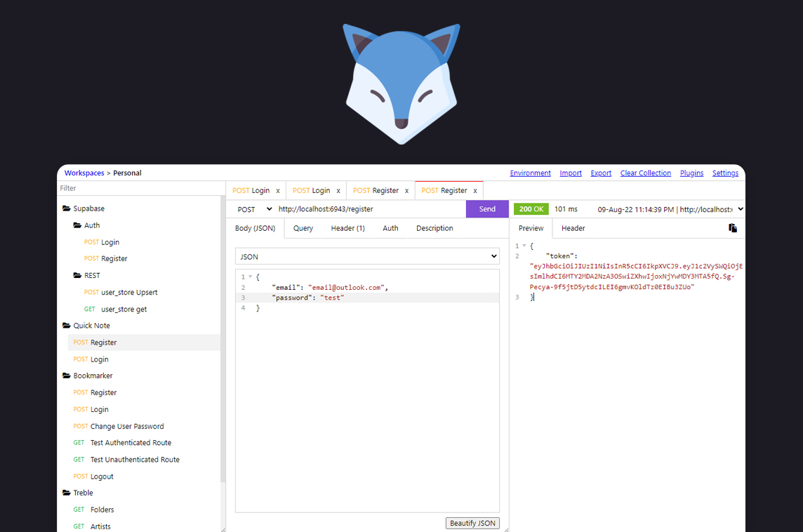Open the JSON body type dropdown

point(367,257)
